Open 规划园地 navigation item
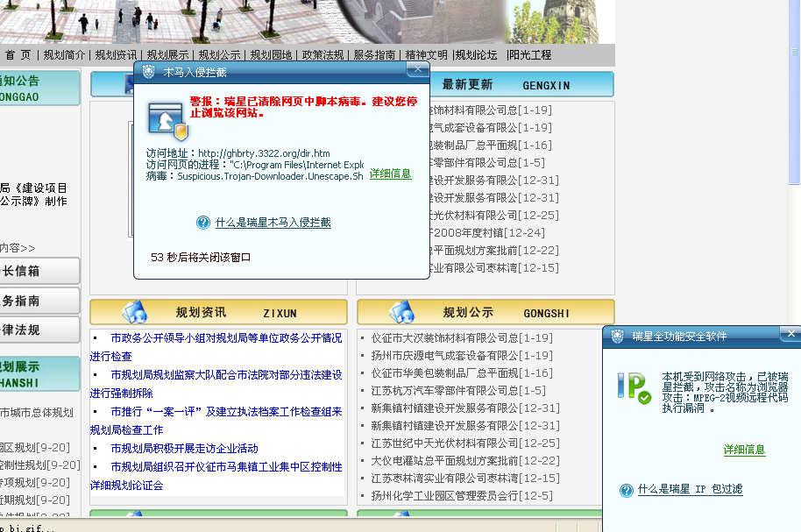Image resolution: width=801 pixels, height=532 pixels. 271,54
